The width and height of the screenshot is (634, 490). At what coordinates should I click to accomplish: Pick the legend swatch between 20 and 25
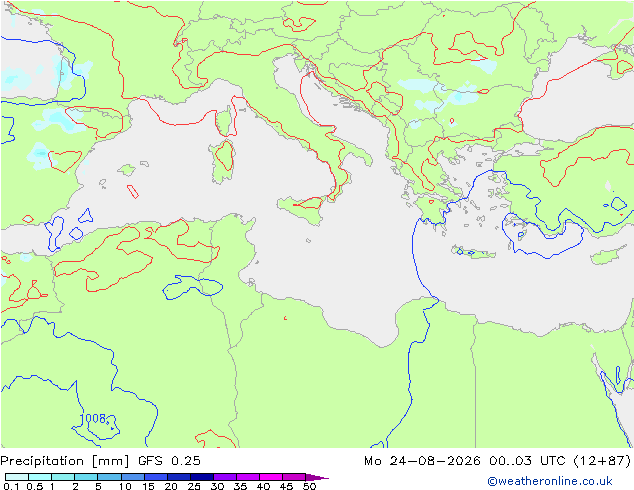(178, 477)
